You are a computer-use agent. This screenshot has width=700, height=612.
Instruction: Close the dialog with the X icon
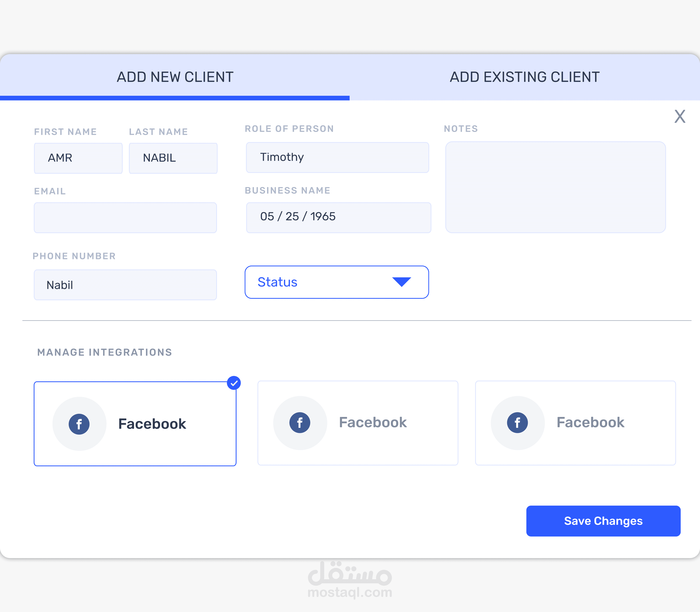[679, 116]
